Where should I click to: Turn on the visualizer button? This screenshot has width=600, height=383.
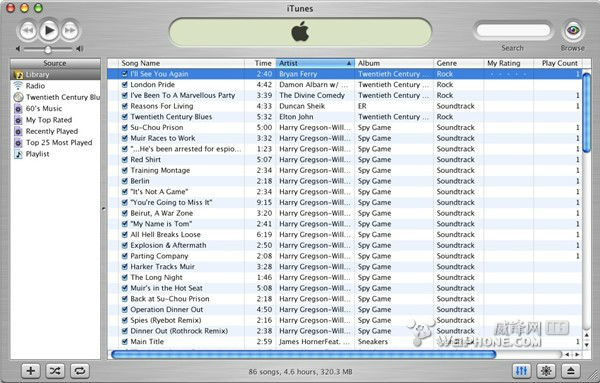pos(546,370)
